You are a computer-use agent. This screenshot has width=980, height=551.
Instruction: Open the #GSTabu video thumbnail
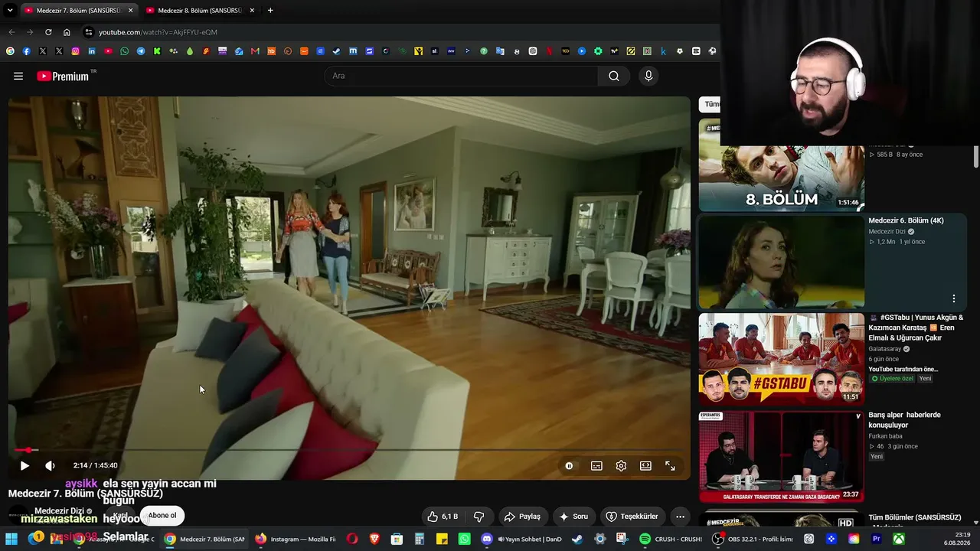click(x=782, y=358)
